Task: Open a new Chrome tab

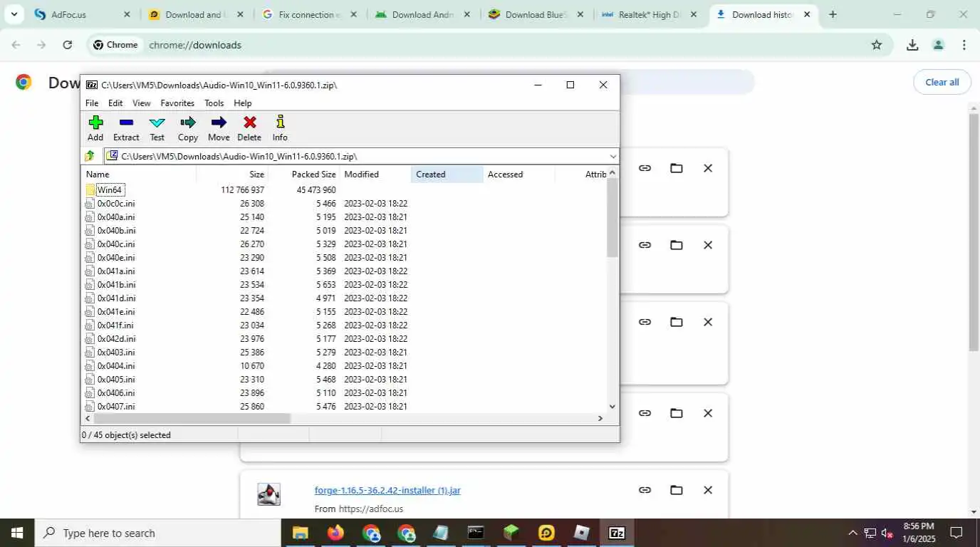Action: click(x=833, y=14)
